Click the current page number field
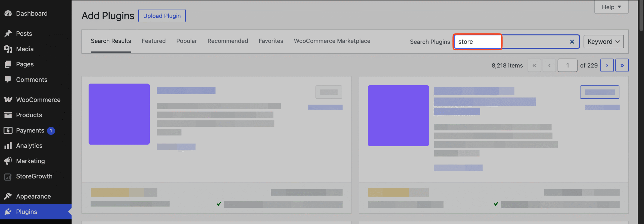The image size is (644, 224). pyautogui.click(x=567, y=65)
